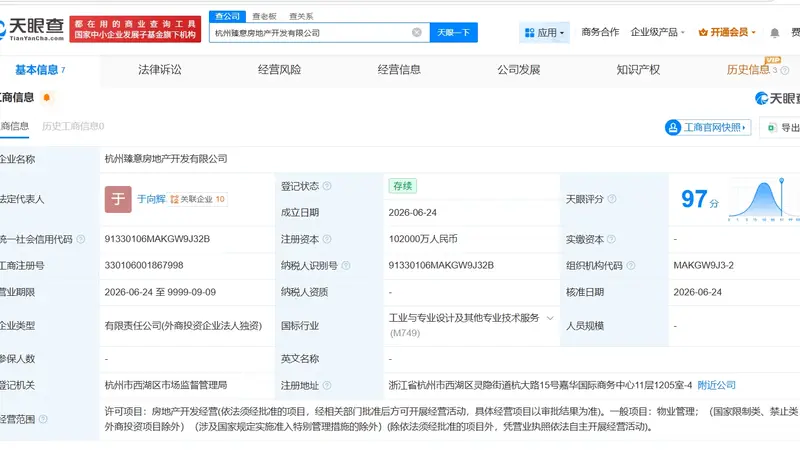Open the 基本信息 tab
800x450 pixels.
pos(40,70)
